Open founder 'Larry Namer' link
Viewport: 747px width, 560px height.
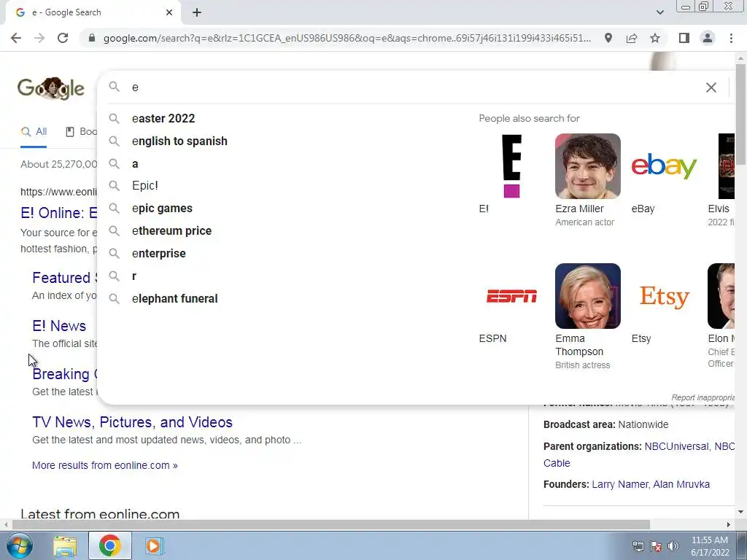click(620, 484)
